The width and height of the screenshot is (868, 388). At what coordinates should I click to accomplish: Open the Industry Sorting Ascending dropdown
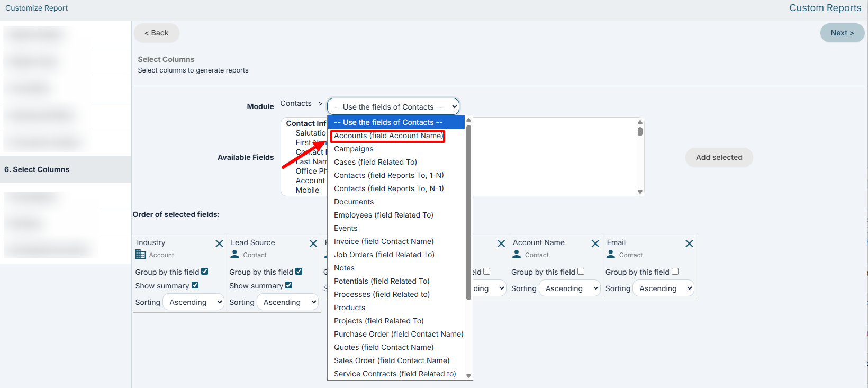[x=194, y=302]
